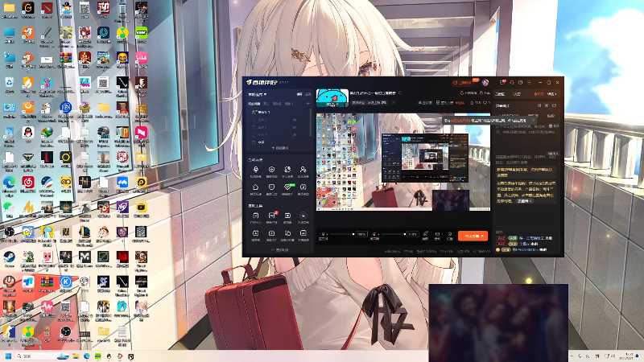Click the source list vertical scrollbar
Screen dimensions: 644x362
click(x=311, y=122)
